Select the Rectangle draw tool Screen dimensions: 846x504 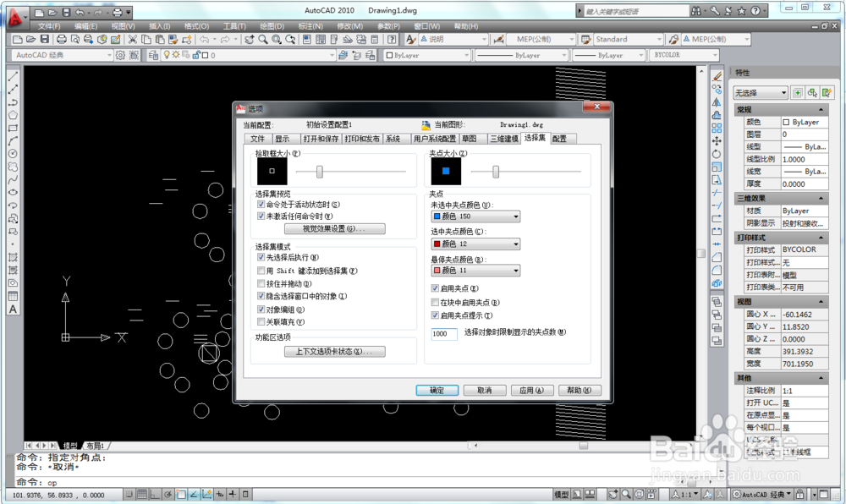tap(13, 128)
